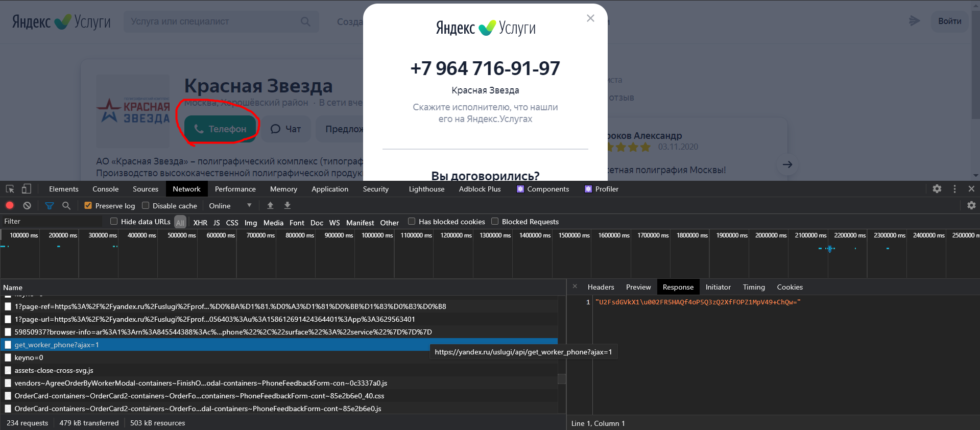Toggle the device toolbar icon

click(26, 189)
